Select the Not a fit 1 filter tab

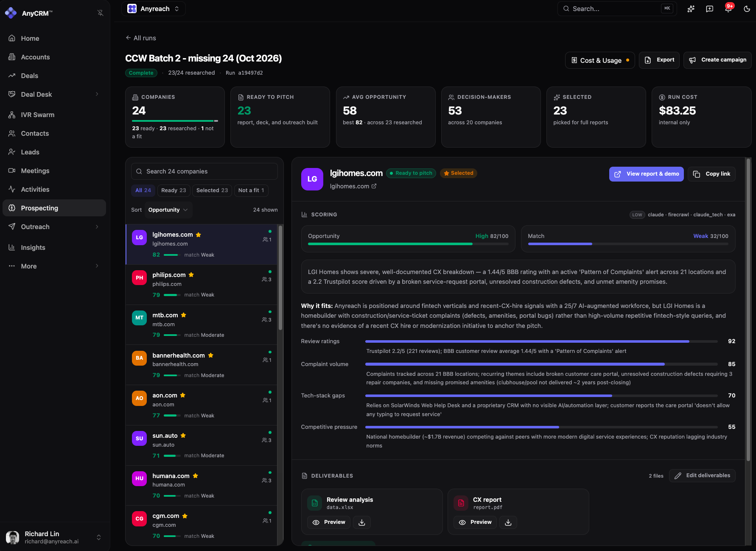coord(251,190)
